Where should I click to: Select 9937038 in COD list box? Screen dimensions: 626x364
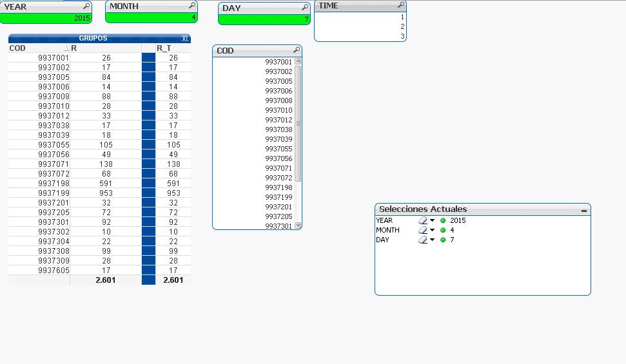(x=254, y=129)
